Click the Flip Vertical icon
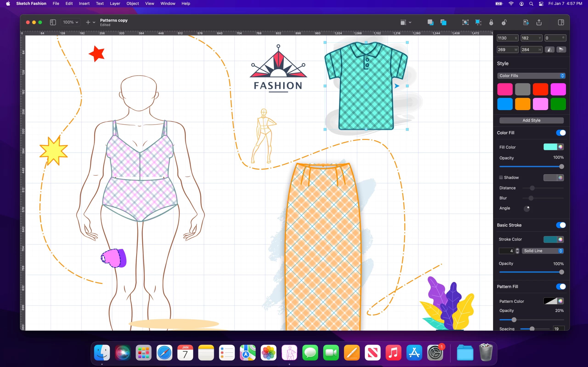Screen dimensions: 588x367 tap(562, 50)
